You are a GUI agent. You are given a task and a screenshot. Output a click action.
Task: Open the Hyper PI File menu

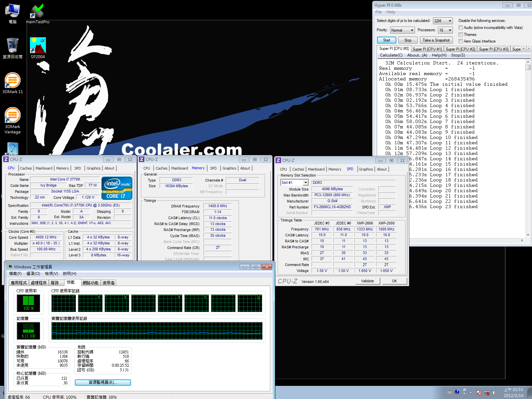(378, 12)
